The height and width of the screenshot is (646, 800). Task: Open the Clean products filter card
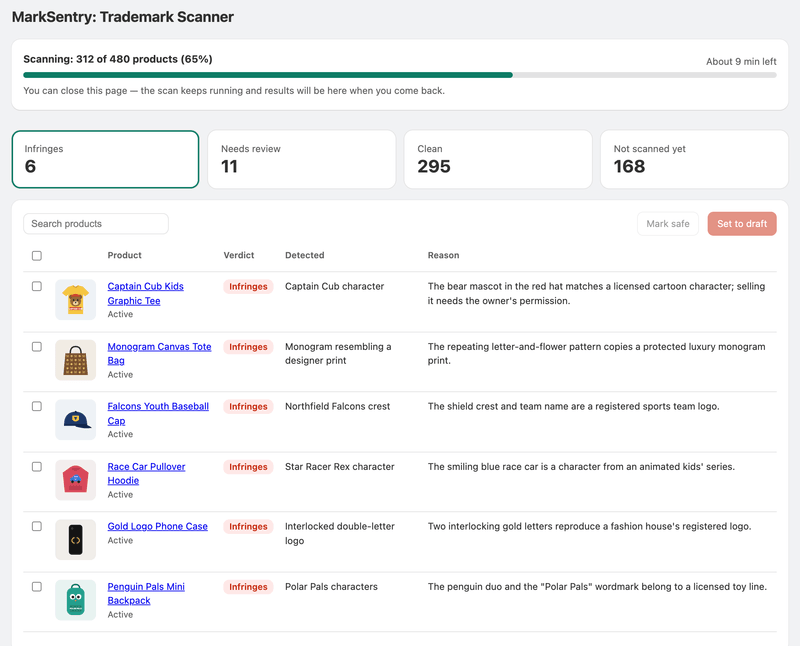(498, 159)
